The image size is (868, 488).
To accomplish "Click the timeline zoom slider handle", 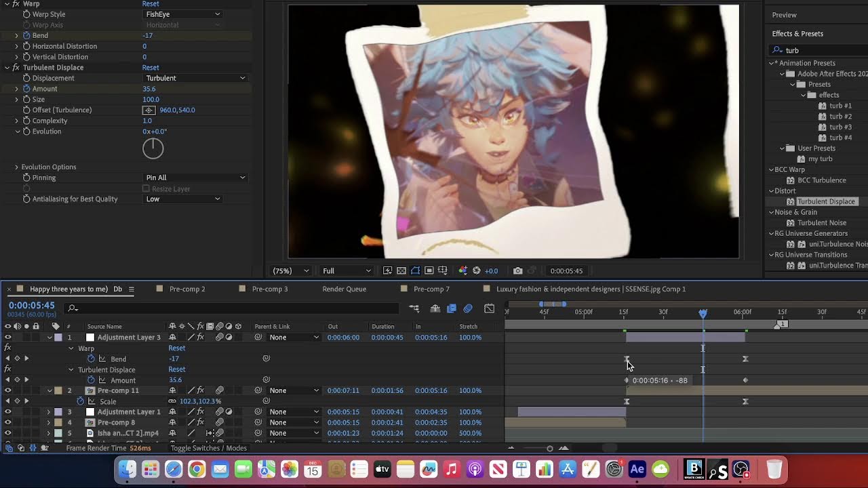I will coord(549,448).
